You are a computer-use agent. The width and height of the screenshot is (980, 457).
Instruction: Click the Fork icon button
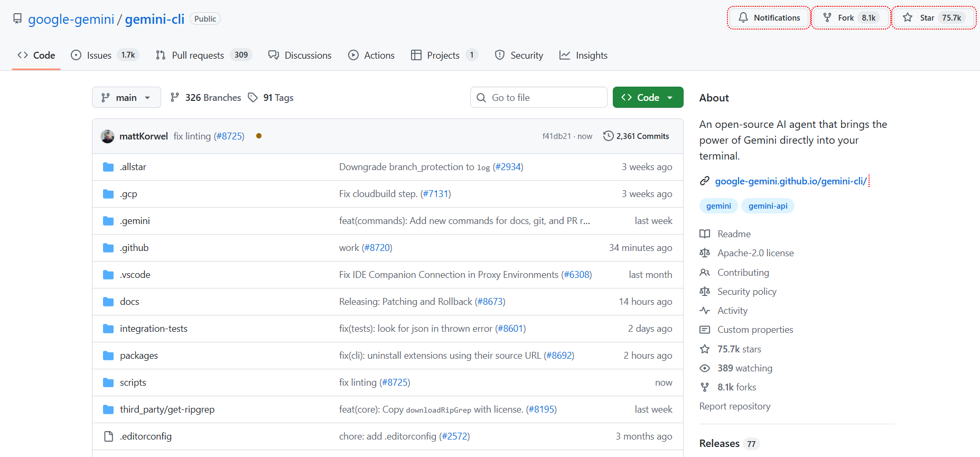(x=827, y=17)
